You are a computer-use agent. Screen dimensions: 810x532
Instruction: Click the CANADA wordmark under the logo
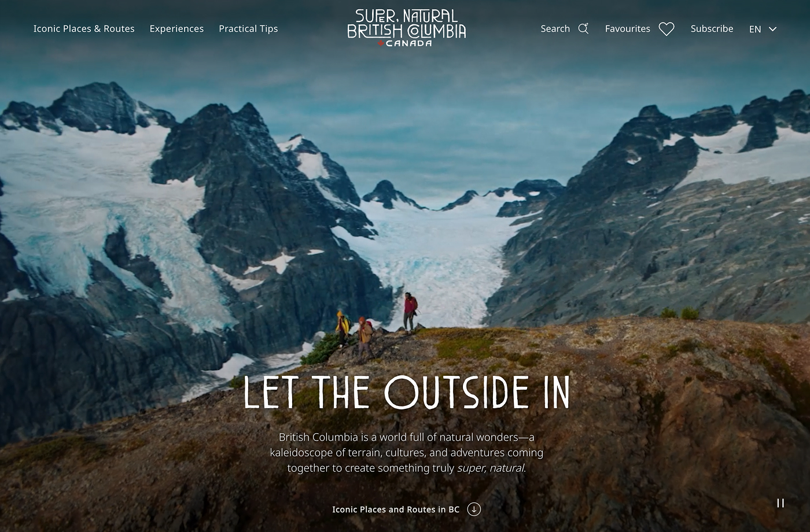(x=408, y=43)
